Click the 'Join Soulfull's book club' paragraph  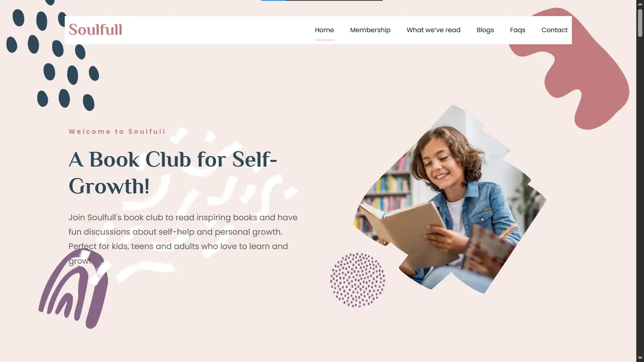click(x=183, y=239)
